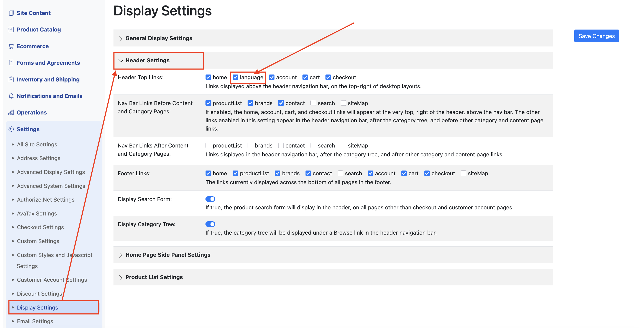
Task: Click the Operations chart icon
Action: pos(11,113)
